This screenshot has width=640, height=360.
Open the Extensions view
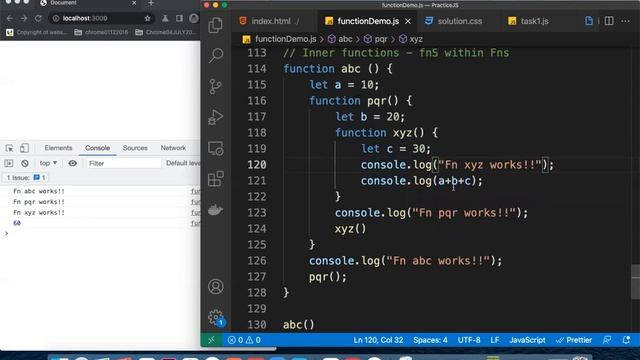click(x=216, y=179)
